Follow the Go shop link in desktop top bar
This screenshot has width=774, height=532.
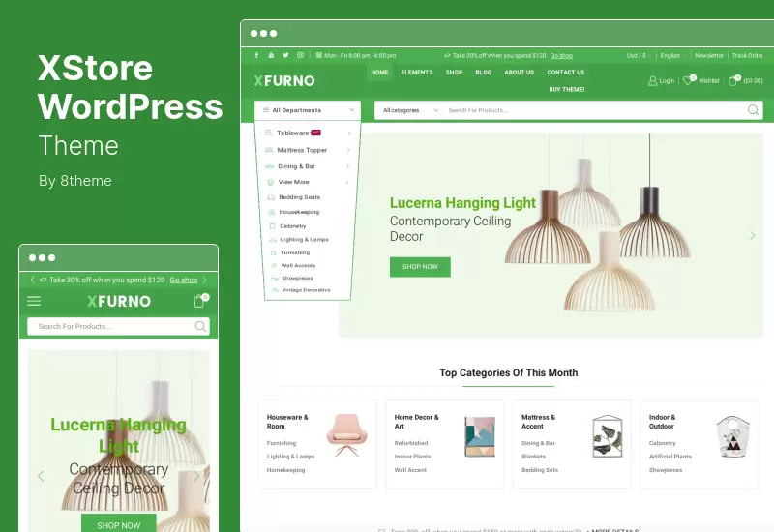561,55
